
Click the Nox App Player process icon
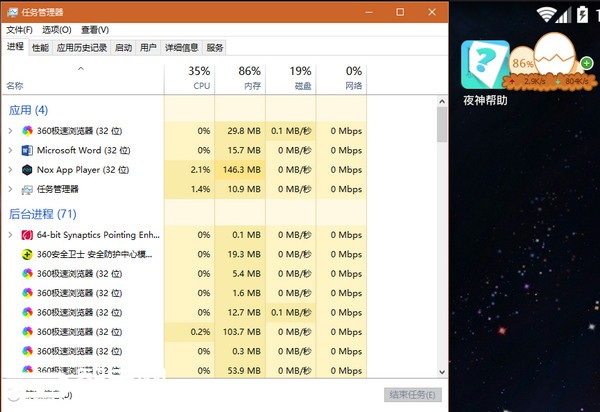coord(27,169)
